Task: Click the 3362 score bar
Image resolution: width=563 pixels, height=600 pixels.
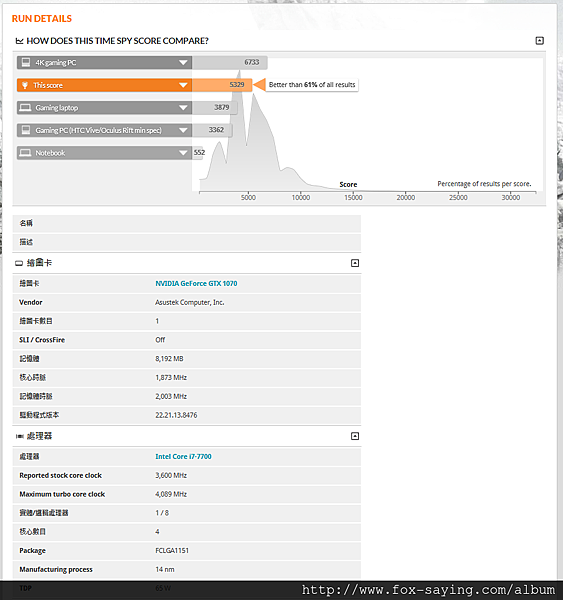Action: pyautogui.click(x=212, y=130)
